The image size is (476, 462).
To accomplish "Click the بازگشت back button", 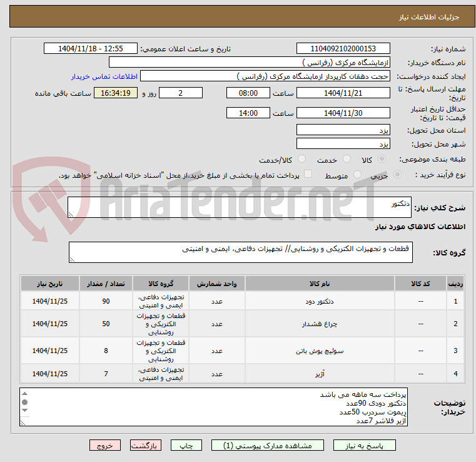I will tap(145, 445).
